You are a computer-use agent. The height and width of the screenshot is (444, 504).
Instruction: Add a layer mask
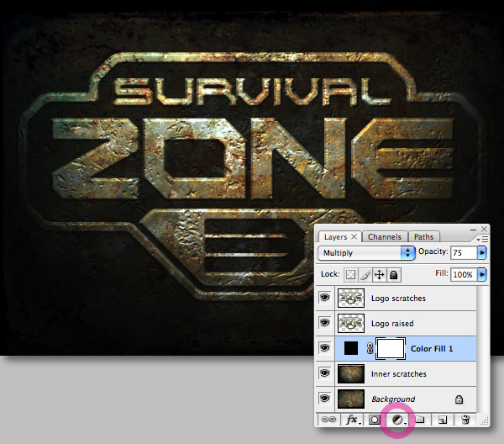point(374,420)
